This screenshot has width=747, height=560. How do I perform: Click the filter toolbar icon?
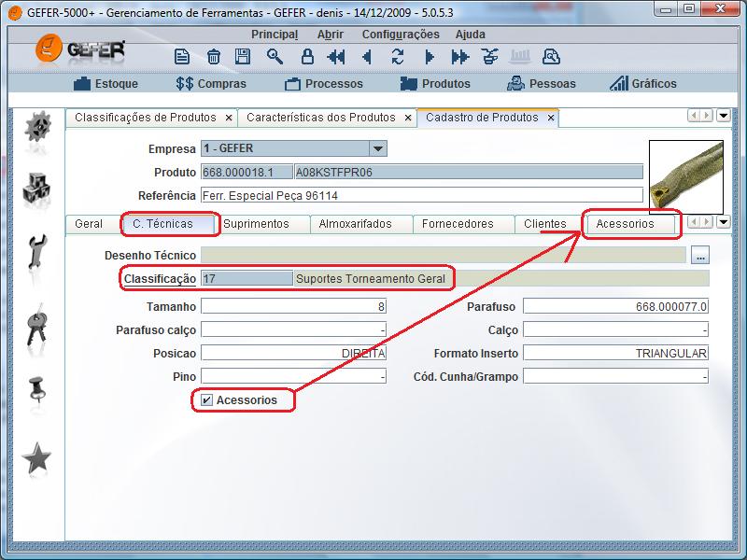pos(489,57)
